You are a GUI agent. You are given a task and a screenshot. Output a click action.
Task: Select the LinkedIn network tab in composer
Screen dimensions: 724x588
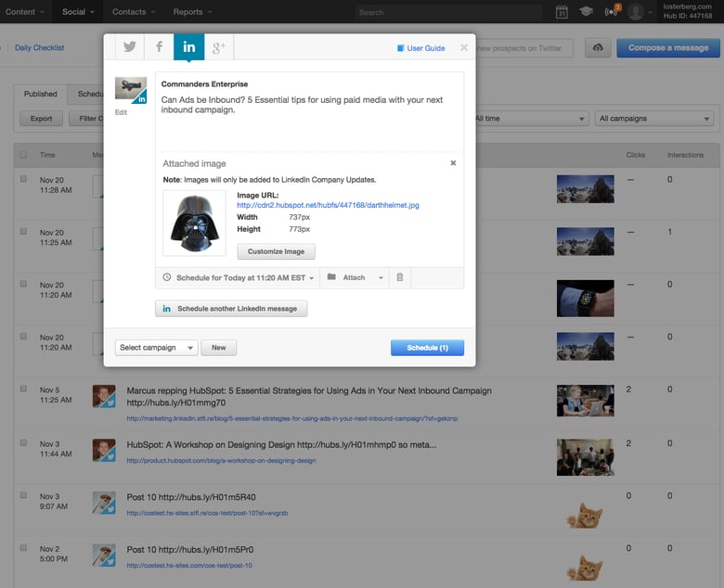[188, 46]
